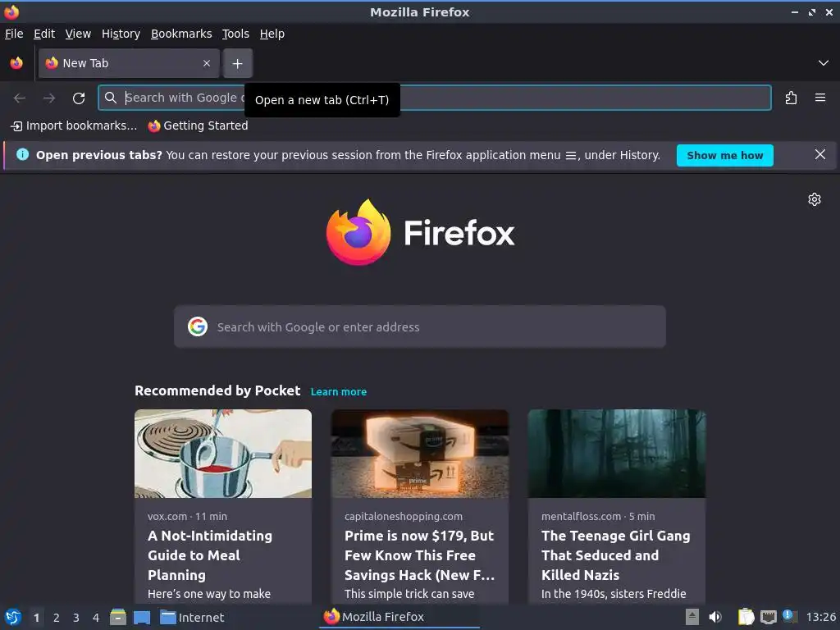Select the New Tab tab
840x630 pixels.
click(129, 63)
